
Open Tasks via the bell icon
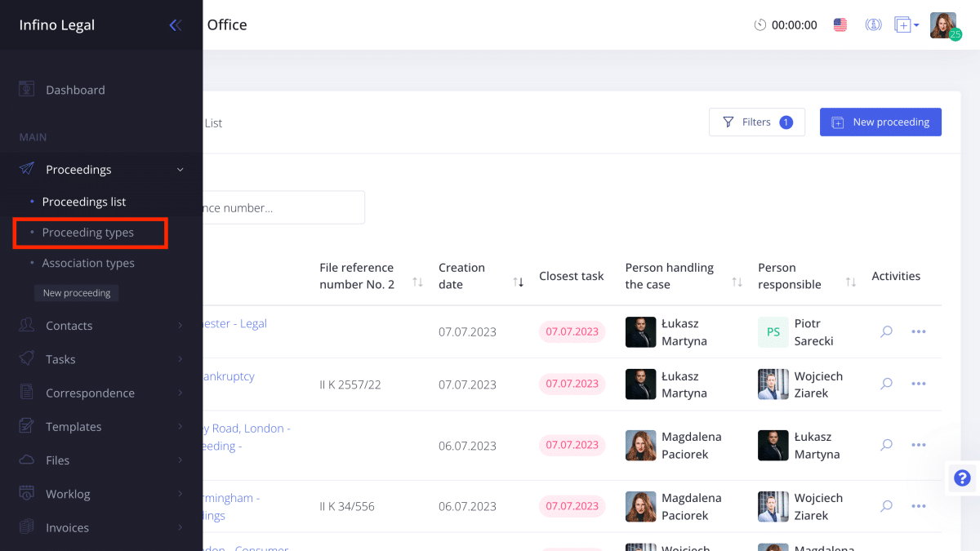point(28,358)
